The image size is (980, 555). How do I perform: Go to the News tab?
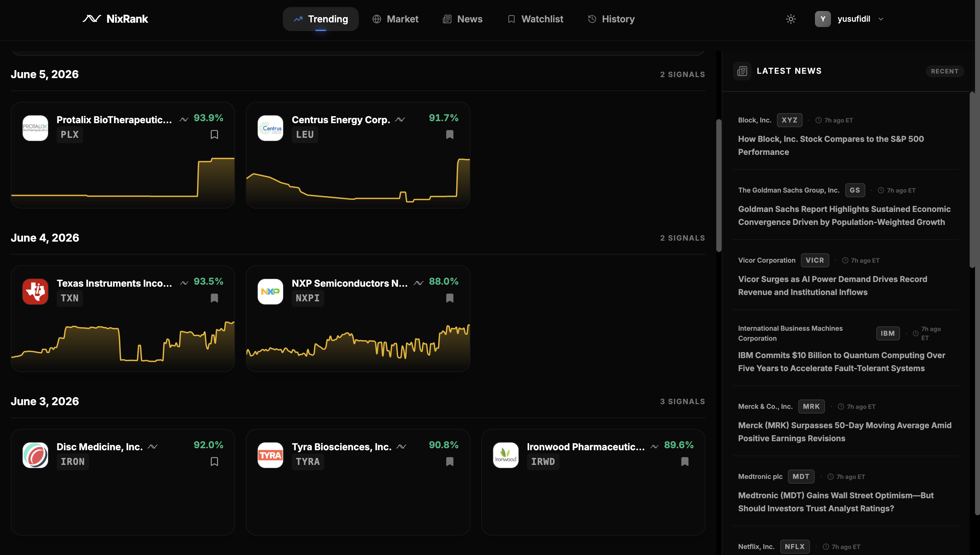(x=462, y=19)
